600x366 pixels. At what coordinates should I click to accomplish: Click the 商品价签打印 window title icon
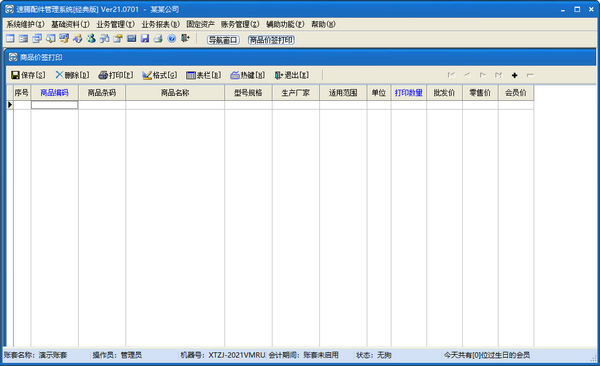pyautogui.click(x=13, y=57)
